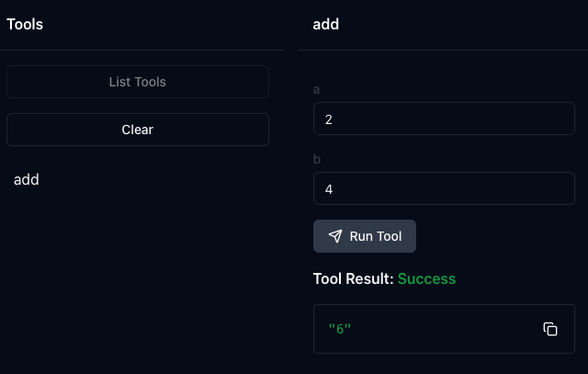The width and height of the screenshot is (588, 374).
Task: Click the Tools panel heading
Action: coord(25,25)
